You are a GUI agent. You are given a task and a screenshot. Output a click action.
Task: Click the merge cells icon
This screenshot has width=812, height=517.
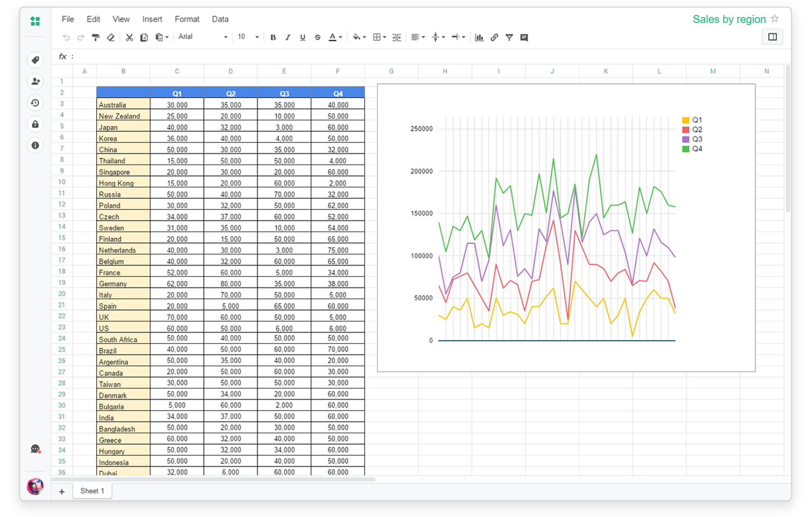397,37
